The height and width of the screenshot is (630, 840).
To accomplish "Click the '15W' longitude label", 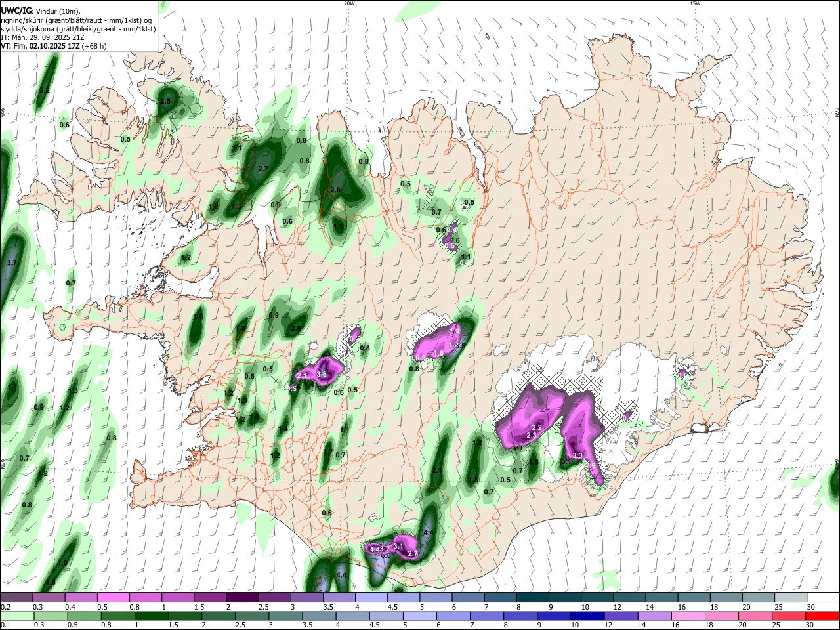I will (695, 3).
